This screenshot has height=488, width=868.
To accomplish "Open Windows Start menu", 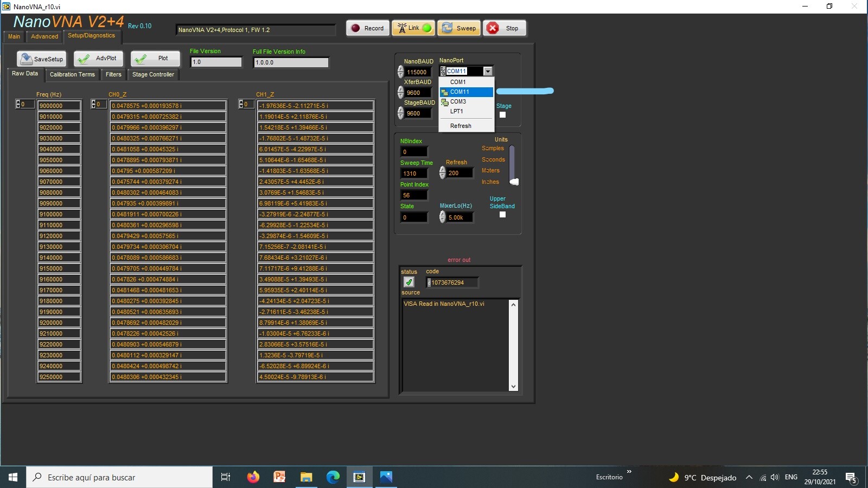I will click(x=13, y=477).
